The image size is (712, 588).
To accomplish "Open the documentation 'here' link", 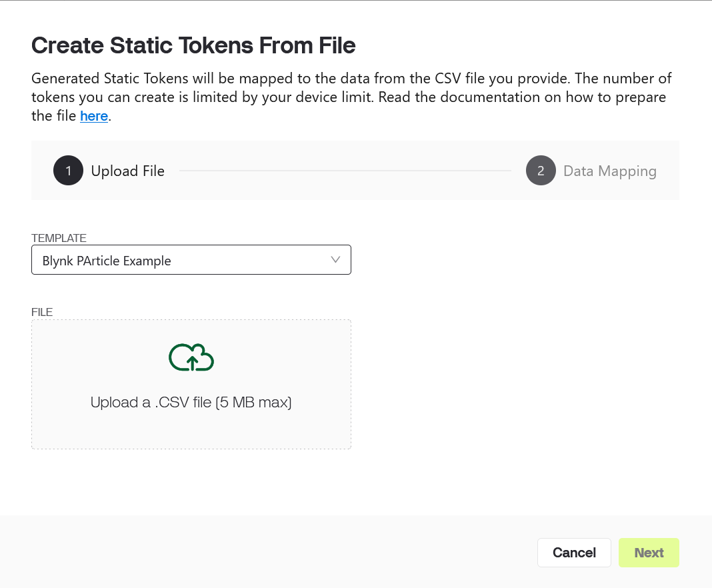I will [94, 116].
